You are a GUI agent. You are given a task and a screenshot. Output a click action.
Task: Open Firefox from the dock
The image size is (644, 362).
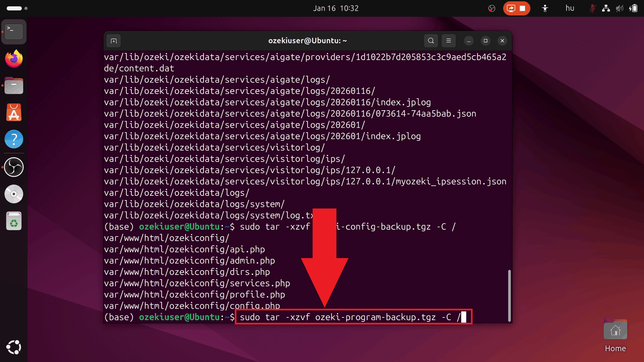coord(14,59)
